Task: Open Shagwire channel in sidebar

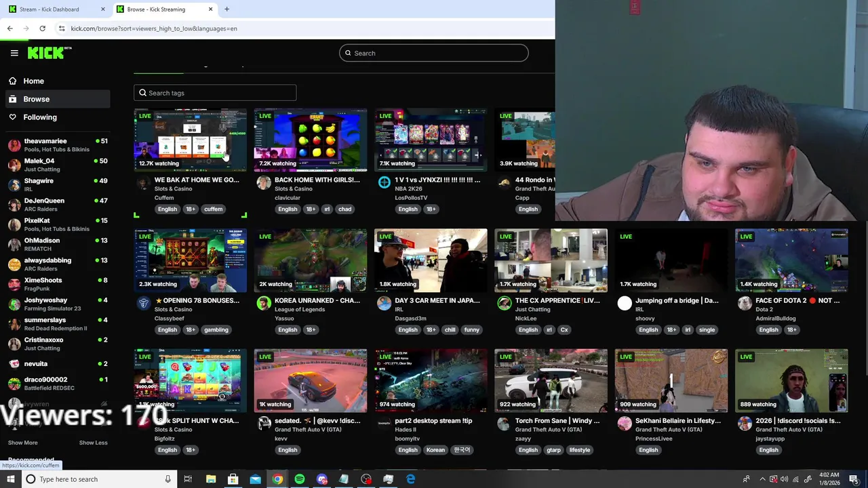Action: (x=57, y=184)
